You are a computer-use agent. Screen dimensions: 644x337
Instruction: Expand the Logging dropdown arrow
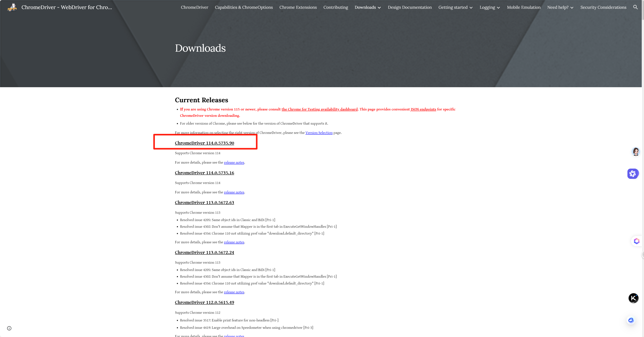tap(498, 8)
